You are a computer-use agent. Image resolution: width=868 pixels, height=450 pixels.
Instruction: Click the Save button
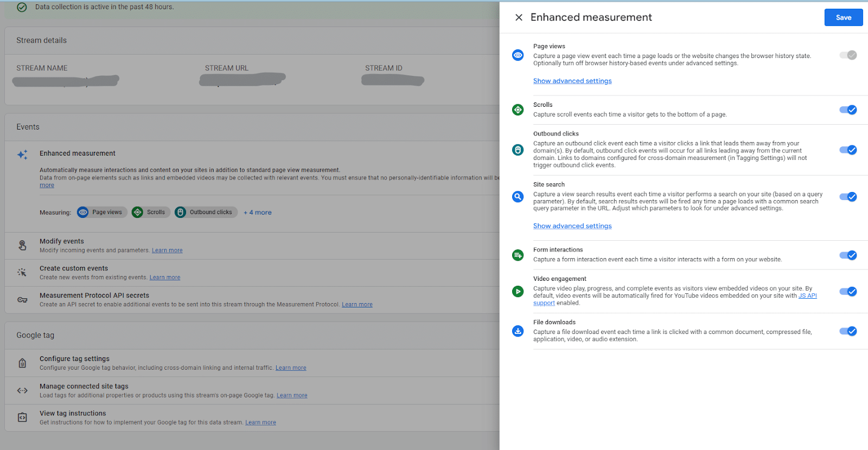click(x=843, y=17)
